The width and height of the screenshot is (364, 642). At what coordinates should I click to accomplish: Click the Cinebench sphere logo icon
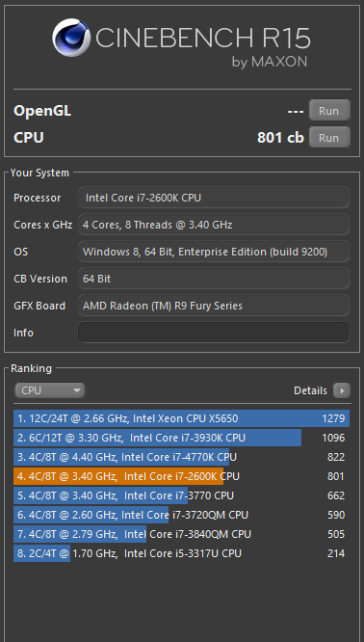coord(71,38)
